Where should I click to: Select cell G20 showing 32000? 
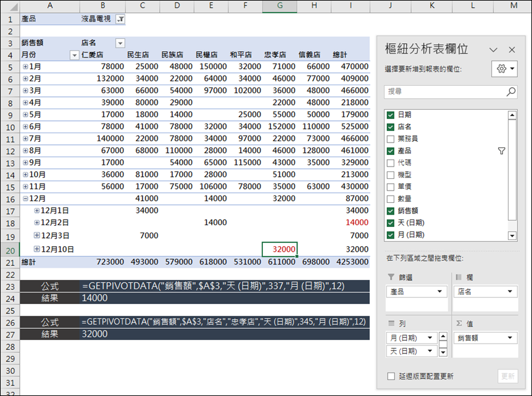(x=280, y=249)
